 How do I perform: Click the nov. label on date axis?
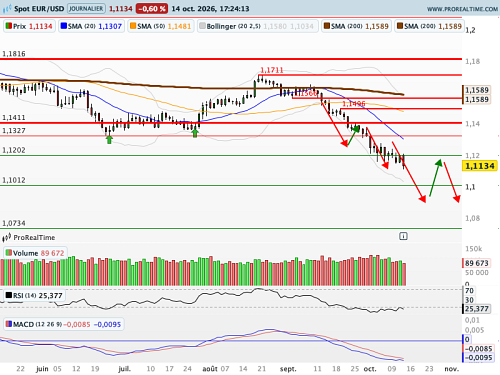(452, 369)
